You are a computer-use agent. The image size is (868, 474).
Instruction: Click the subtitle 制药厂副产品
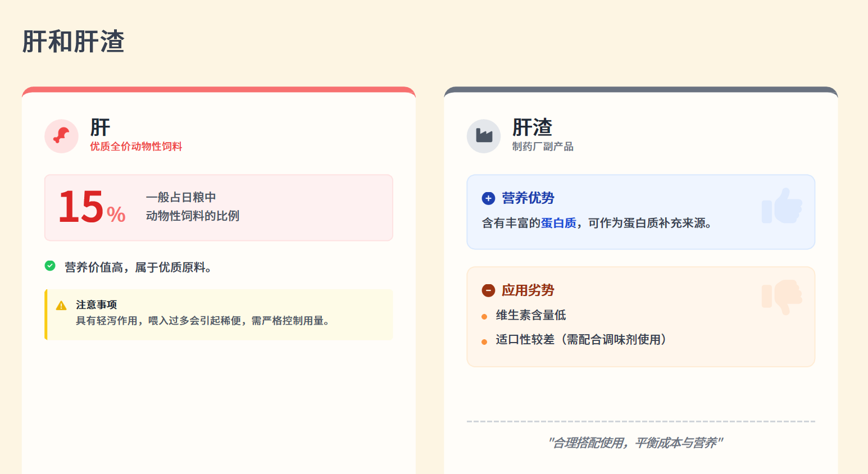coord(543,147)
